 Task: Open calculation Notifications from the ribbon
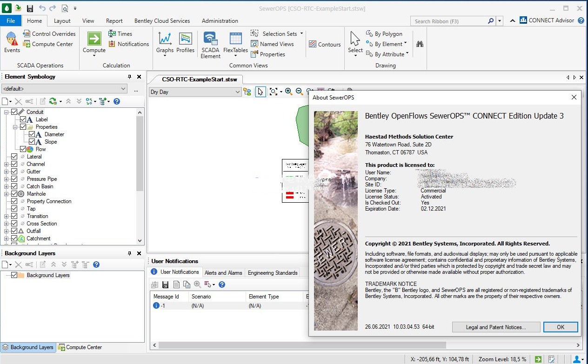click(129, 44)
